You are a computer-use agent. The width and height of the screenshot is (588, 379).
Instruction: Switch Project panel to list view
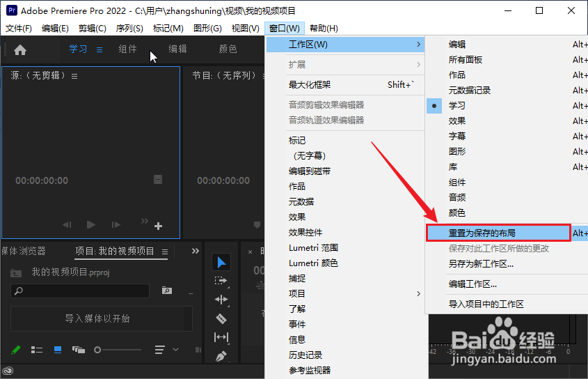[37, 350]
